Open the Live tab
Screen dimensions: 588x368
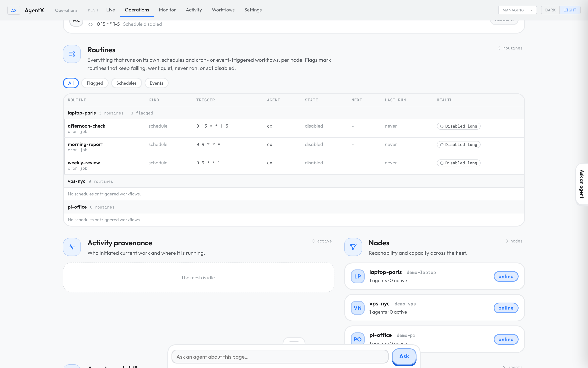[110, 10]
